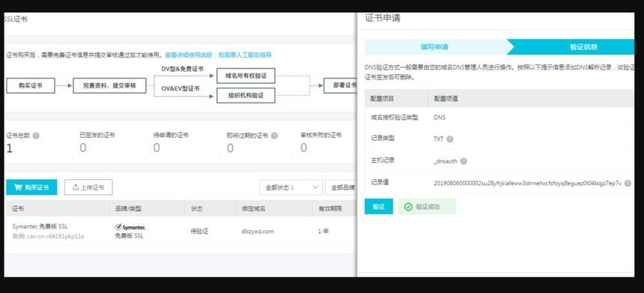Screen dimensions: 644x293
Task: Select the 填写申请 step tab
Action: click(x=435, y=47)
